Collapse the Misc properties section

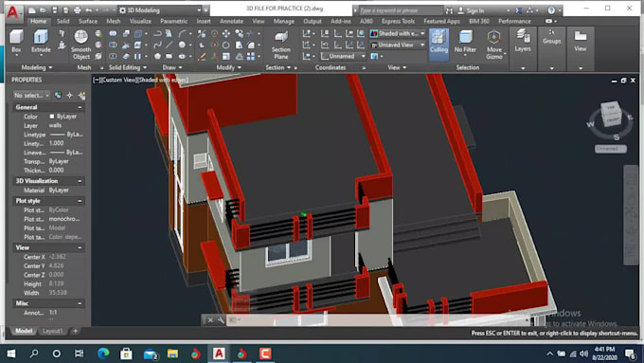[80, 303]
